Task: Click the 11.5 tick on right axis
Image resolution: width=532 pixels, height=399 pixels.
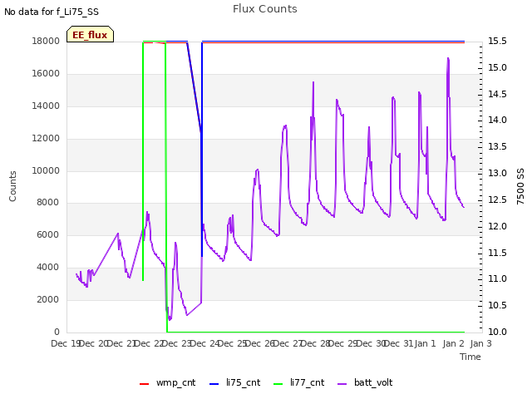Action: 497,253
